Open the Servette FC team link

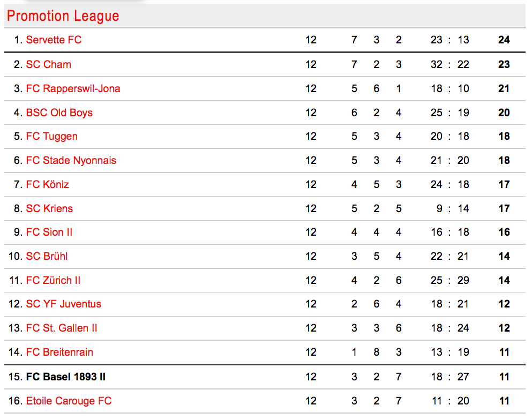(54, 40)
